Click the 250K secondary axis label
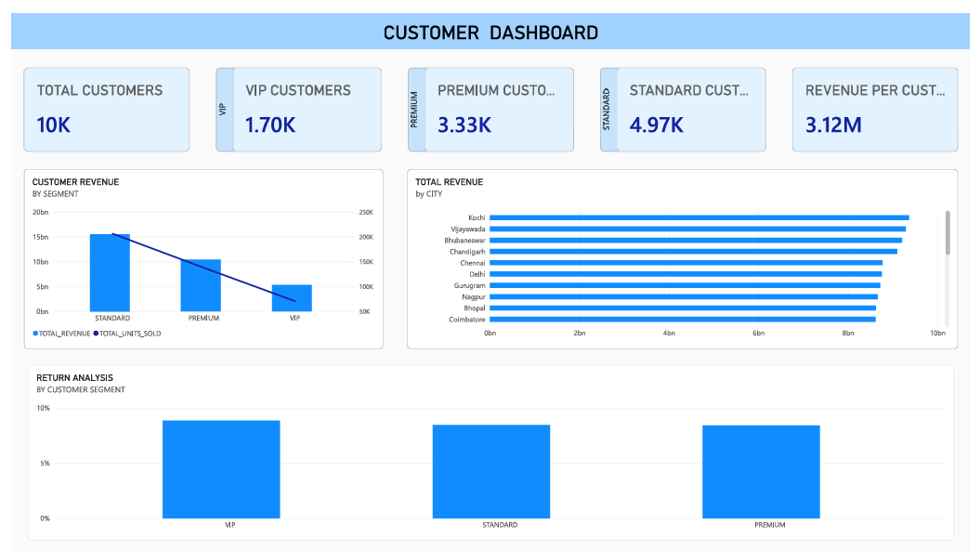 (x=366, y=212)
